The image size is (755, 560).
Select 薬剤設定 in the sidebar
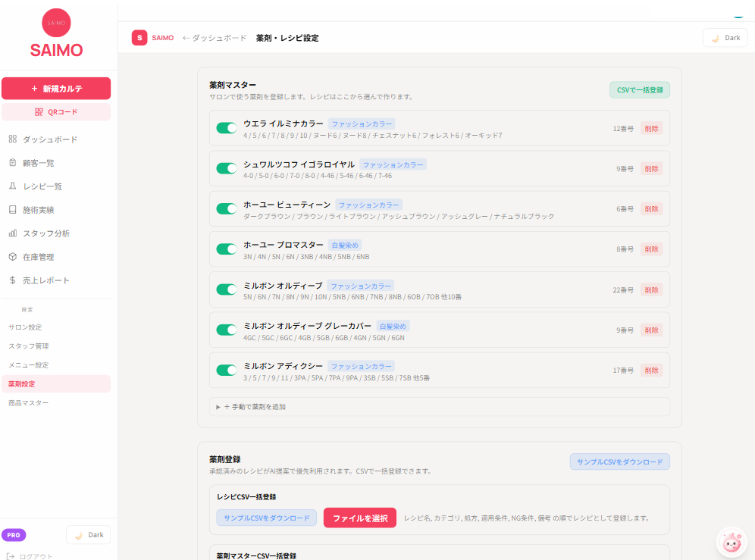pyautogui.click(x=56, y=383)
